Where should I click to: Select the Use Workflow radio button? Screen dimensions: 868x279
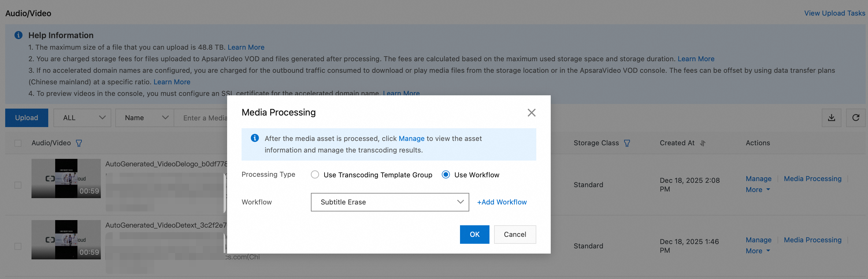pos(446,174)
